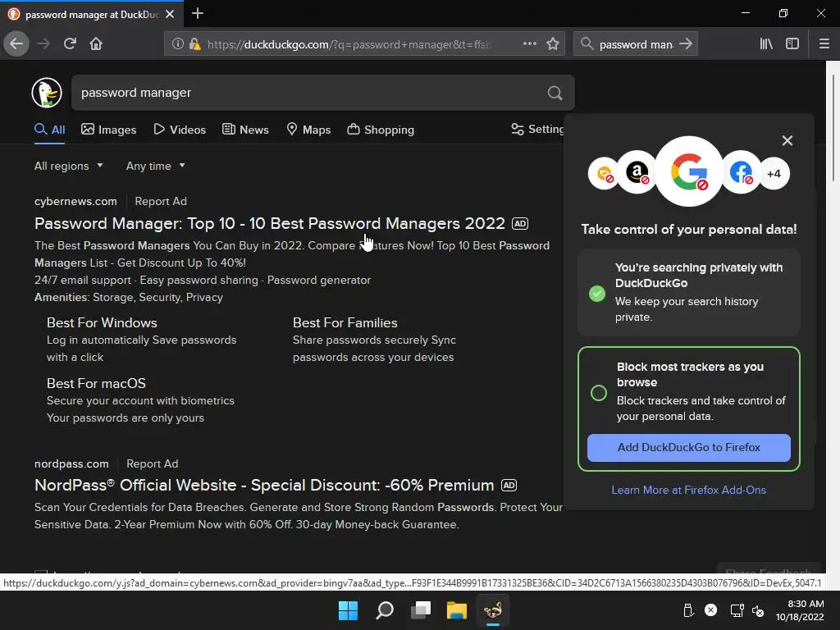Close the password manager tab
This screenshot has width=840, height=630.
click(170, 15)
